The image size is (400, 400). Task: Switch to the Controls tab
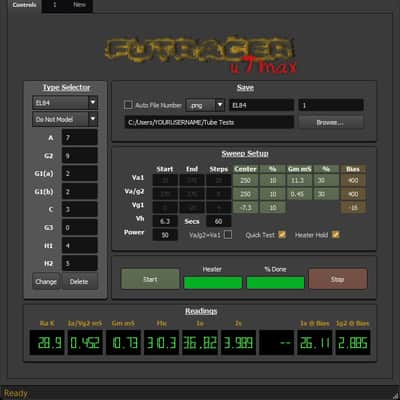click(24, 5)
